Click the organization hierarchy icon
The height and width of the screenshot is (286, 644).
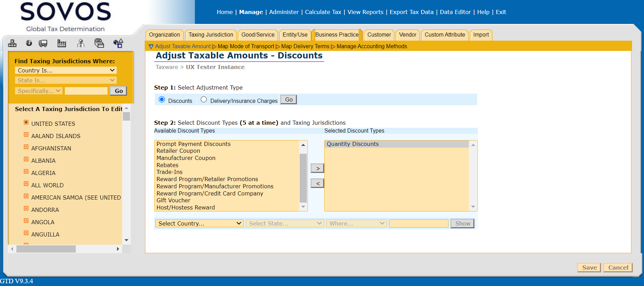pyautogui.click(x=12, y=43)
